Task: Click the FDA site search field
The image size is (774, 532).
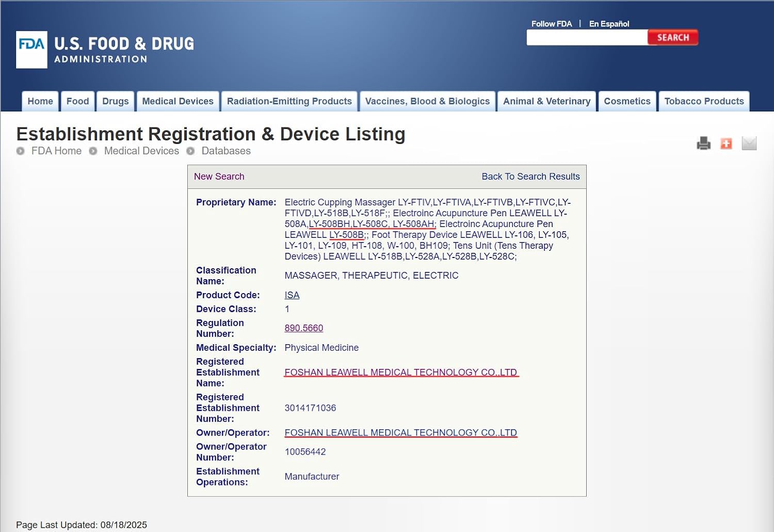Action: [x=587, y=38]
